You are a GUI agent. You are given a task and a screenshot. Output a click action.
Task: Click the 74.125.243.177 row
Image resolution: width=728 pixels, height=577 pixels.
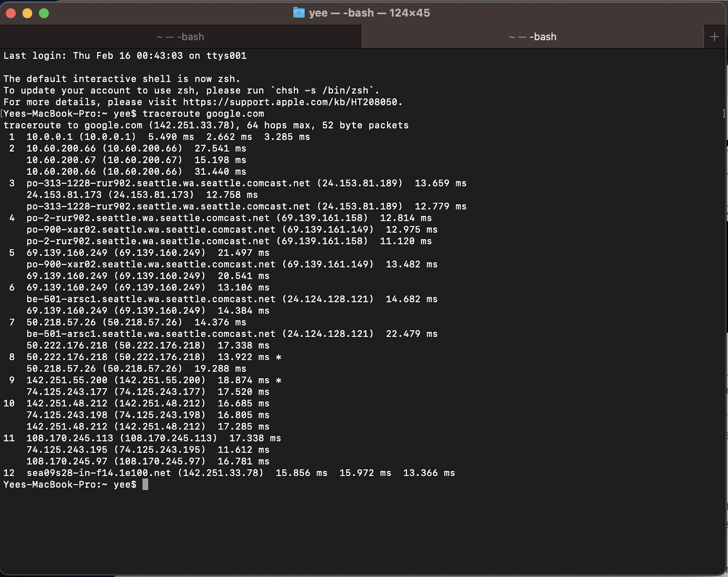point(148,392)
